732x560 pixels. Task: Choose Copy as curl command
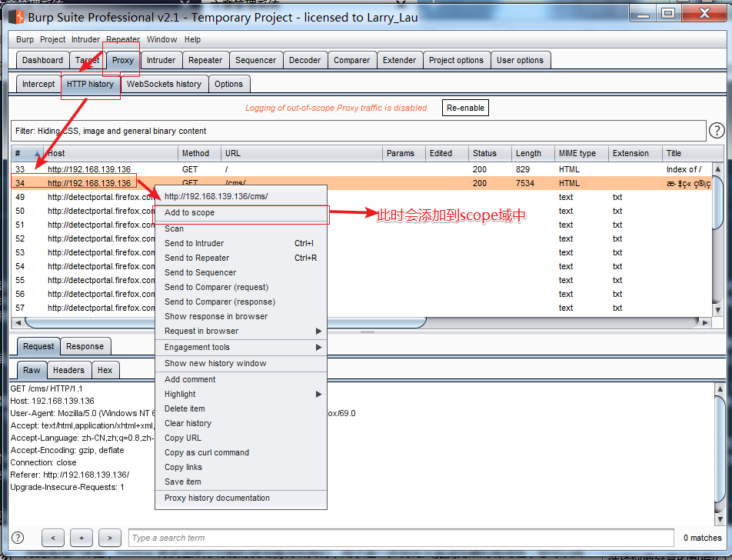tap(241, 452)
